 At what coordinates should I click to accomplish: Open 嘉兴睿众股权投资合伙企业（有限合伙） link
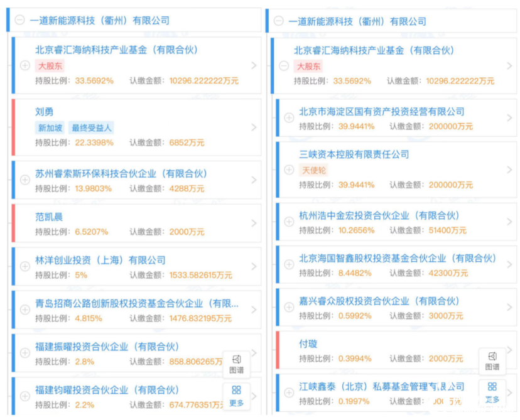pos(379,301)
